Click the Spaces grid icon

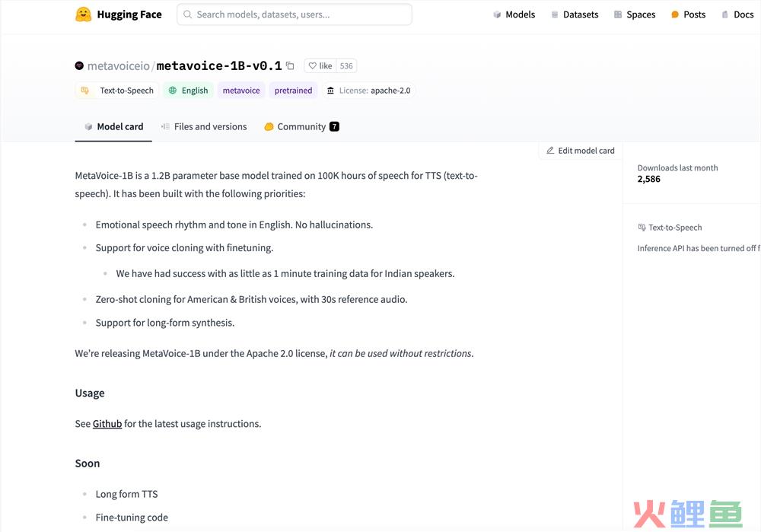(x=618, y=14)
